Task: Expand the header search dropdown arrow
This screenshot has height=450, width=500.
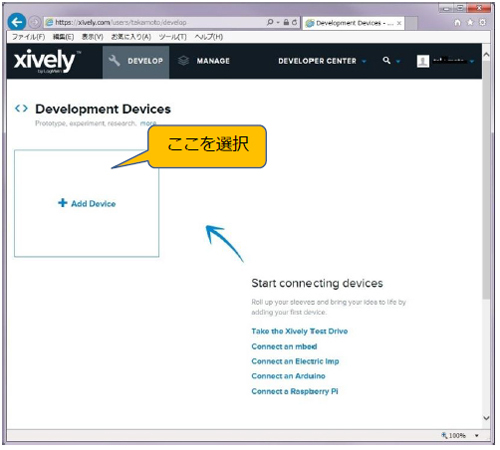Action: [398, 61]
